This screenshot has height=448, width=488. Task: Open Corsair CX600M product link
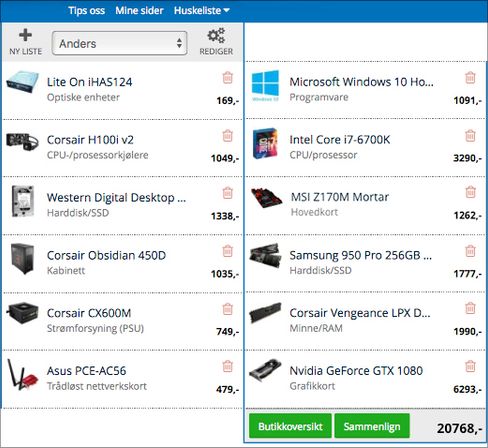(89, 313)
